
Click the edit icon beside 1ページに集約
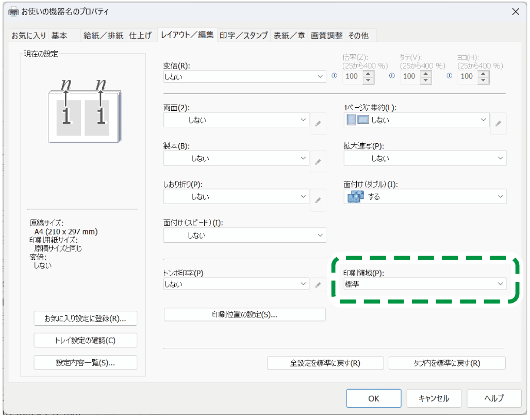point(498,123)
